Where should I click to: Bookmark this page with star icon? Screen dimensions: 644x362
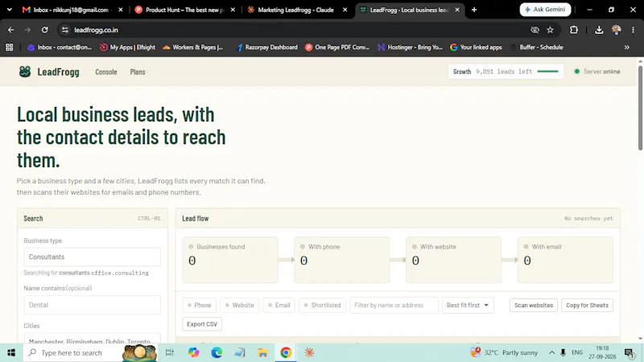pyautogui.click(x=551, y=30)
